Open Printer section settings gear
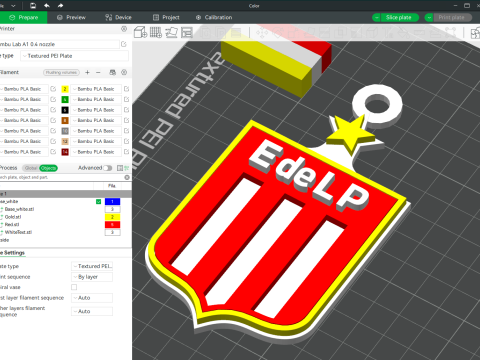The image size is (480, 360). click(124, 29)
